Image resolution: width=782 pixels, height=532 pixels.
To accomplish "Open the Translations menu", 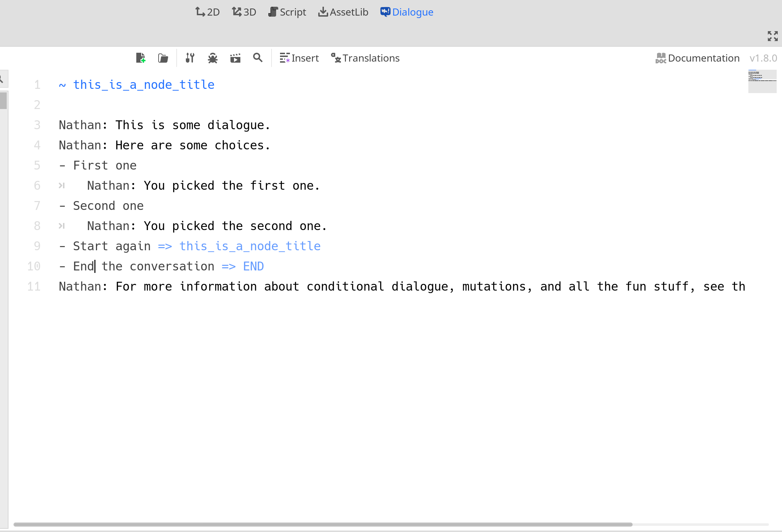I will [365, 58].
